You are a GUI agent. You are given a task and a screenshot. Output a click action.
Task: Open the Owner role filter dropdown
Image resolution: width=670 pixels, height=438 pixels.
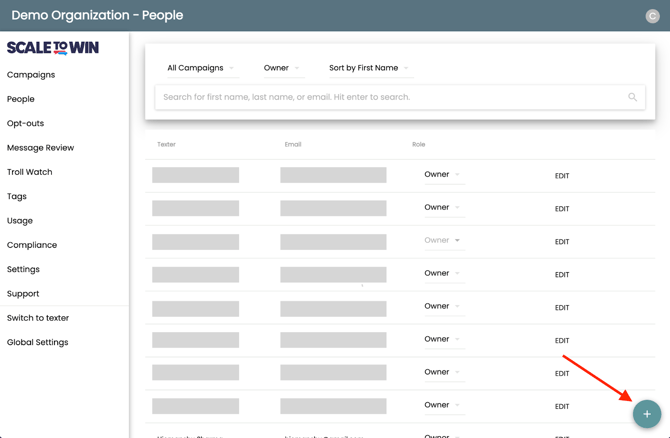[x=281, y=68]
